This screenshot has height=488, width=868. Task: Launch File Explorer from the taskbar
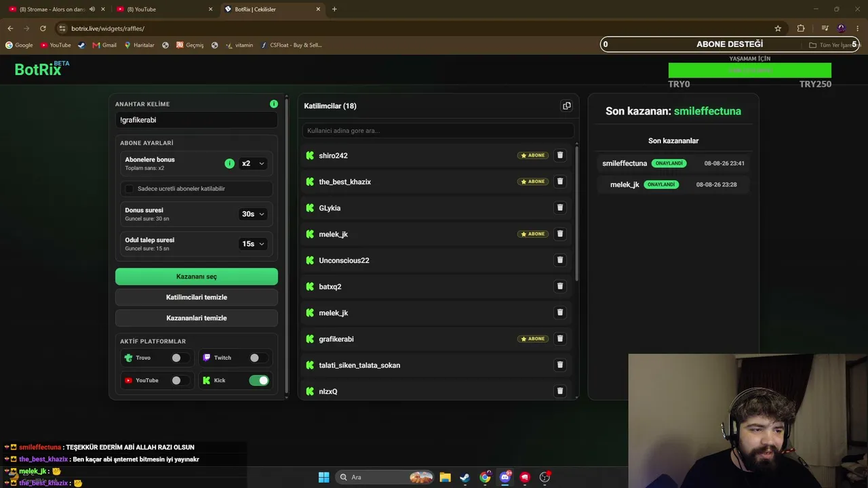(445, 477)
